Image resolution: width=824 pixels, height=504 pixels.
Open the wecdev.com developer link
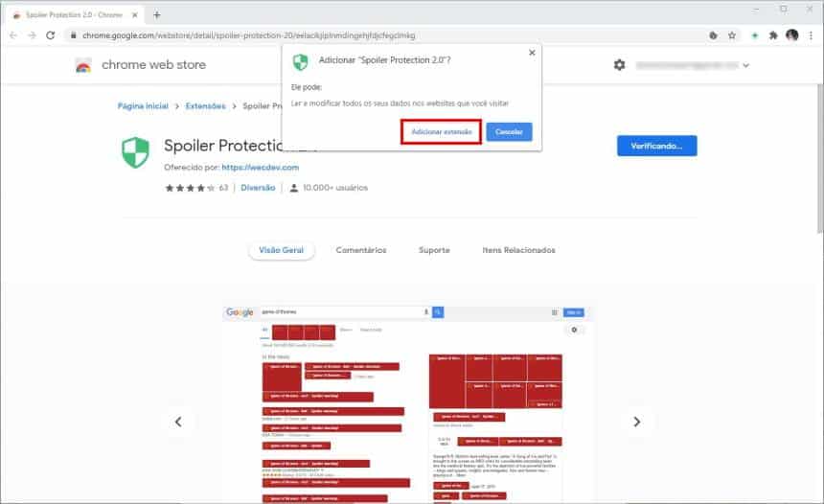pyautogui.click(x=260, y=167)
